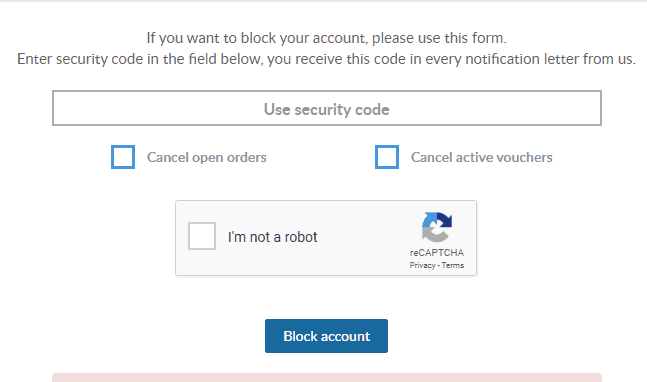
Task: Click the "Cancel open orders" label text
Action: (x=207, y=157)
